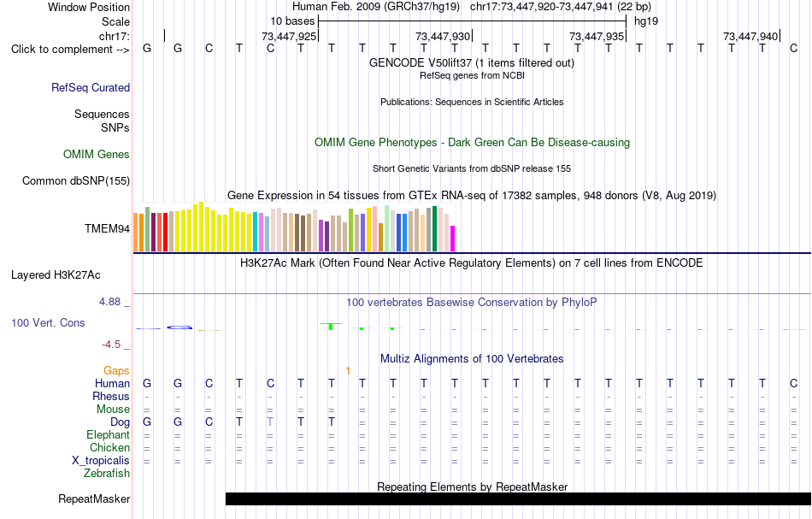Click the Mouse species label
This screenshot has height=519, width=812.
[x=113, y=410]
